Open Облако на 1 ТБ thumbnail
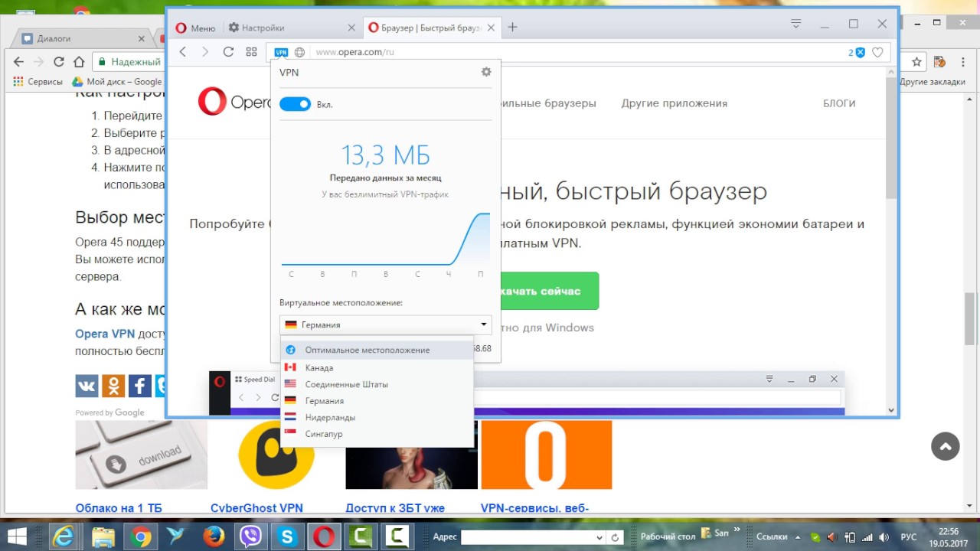Screen dimensions: 980x551 click(x=141, y=455)
